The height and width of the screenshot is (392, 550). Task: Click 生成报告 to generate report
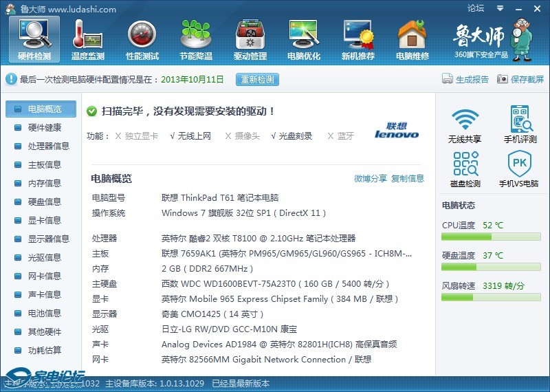click(465, 79)
